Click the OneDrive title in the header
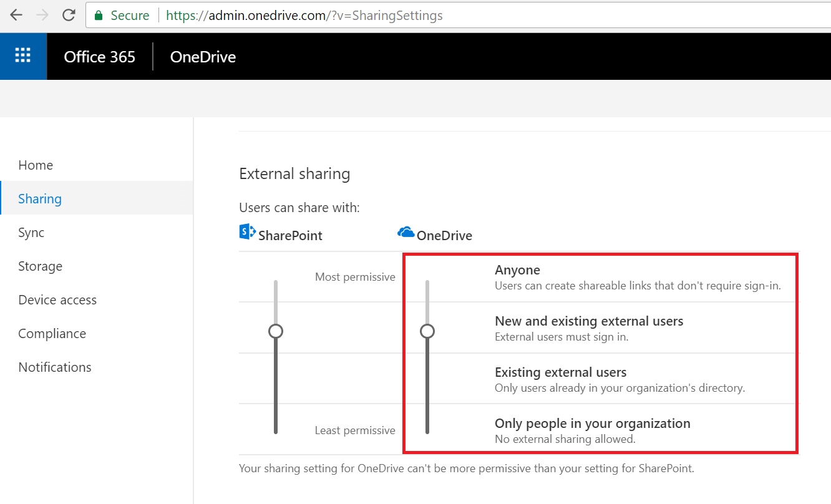 [x=203, y=57]
